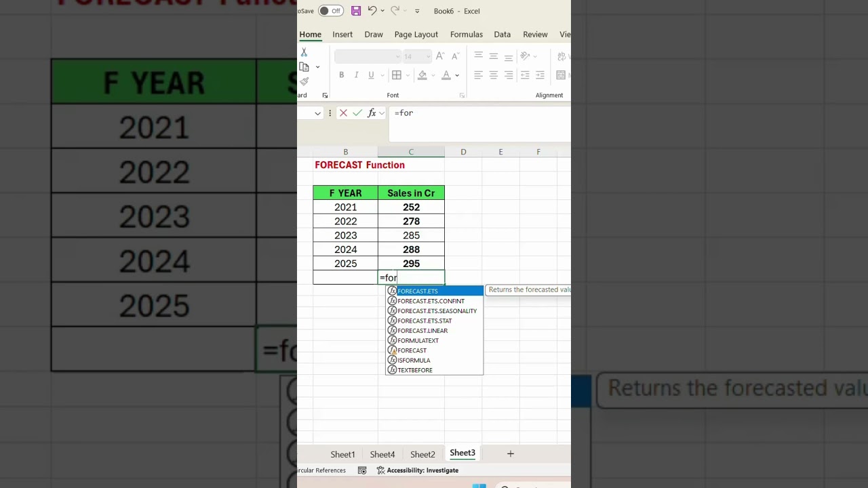Select cell with sales value 288
Viewport: 868px width, 488px height.
pyautogui.click(x=411, y=249)
